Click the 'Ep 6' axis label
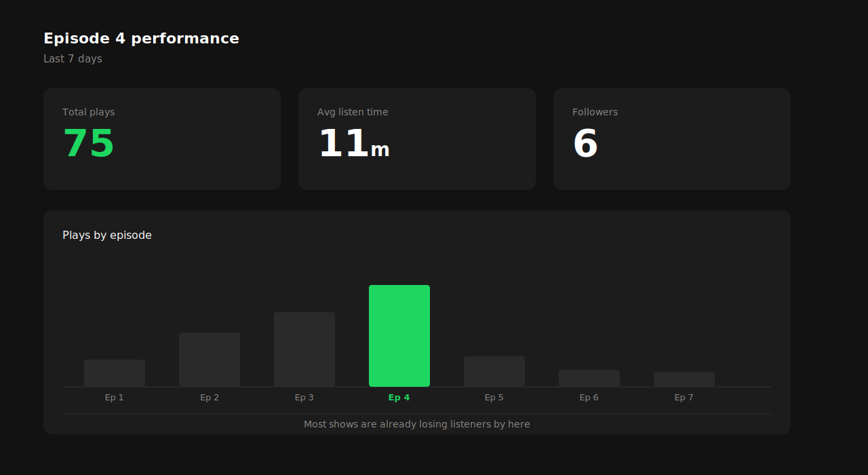868x475 pixels. pos(589,398)
